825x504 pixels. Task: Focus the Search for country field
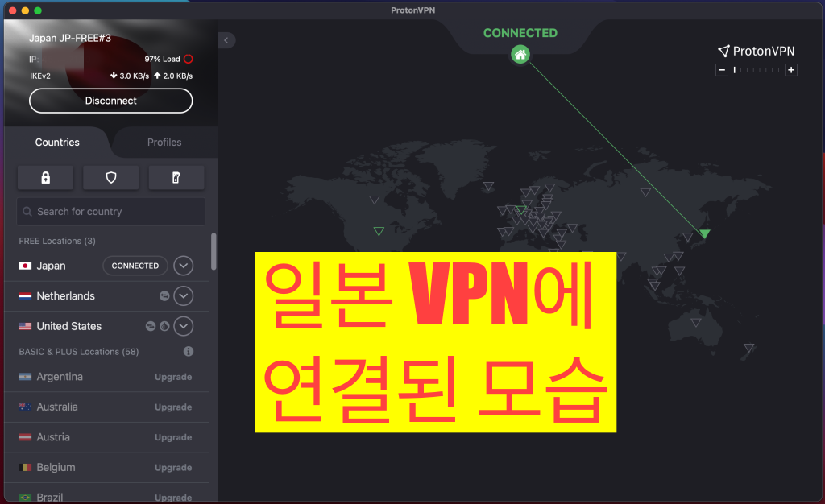coord(111,211)
